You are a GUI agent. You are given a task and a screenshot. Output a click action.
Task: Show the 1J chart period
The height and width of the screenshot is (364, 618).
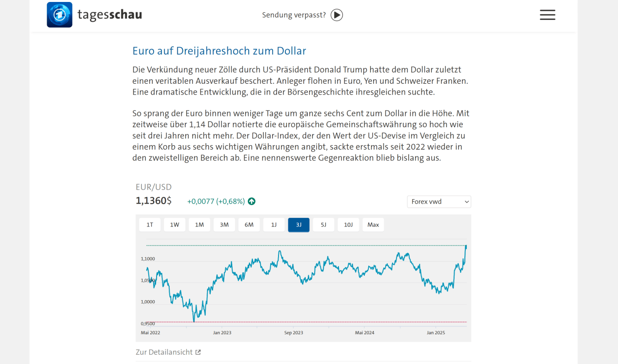[x=274, y=225]
